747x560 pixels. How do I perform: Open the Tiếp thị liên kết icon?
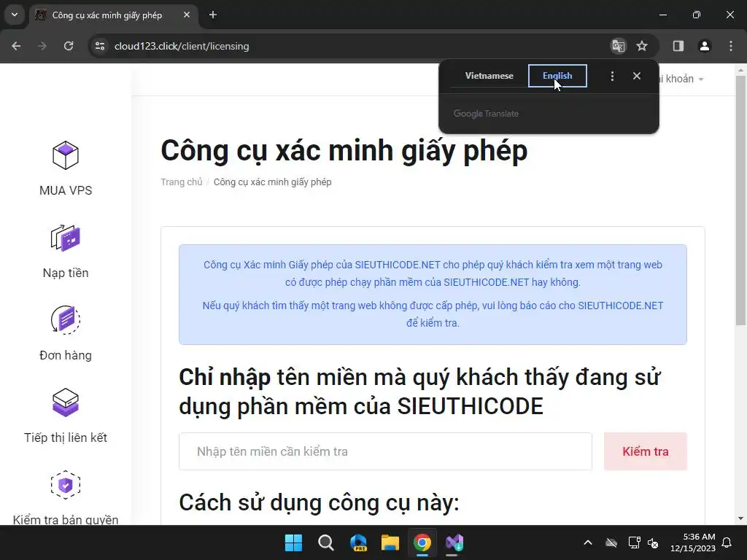coord(65,402)
